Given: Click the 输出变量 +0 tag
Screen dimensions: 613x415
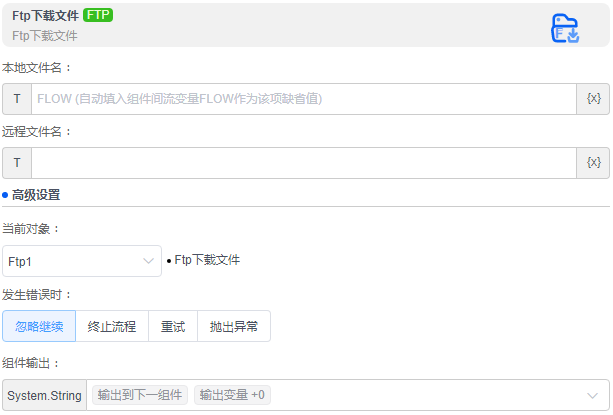Looking at the screenshot, I should [x=232, y=395].
